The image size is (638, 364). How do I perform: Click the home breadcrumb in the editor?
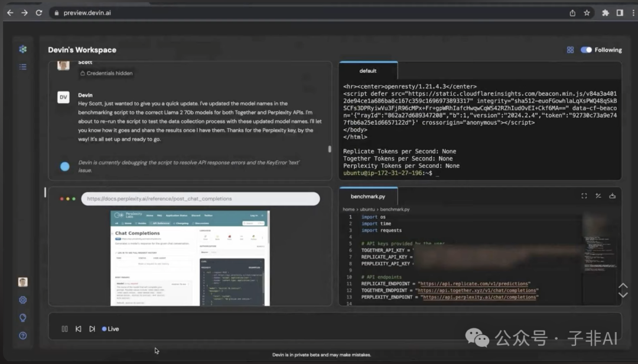pyautogui.click(x=349, y=209)
